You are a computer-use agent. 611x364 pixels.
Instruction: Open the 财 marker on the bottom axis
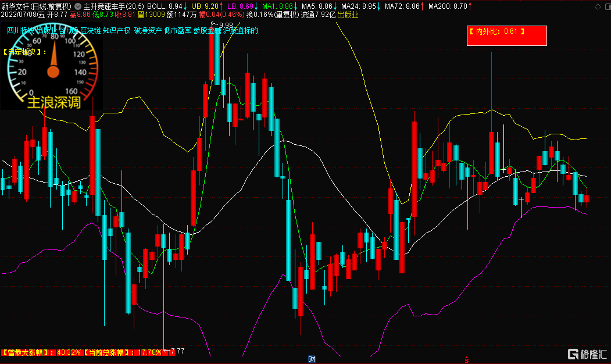point(312,359)
